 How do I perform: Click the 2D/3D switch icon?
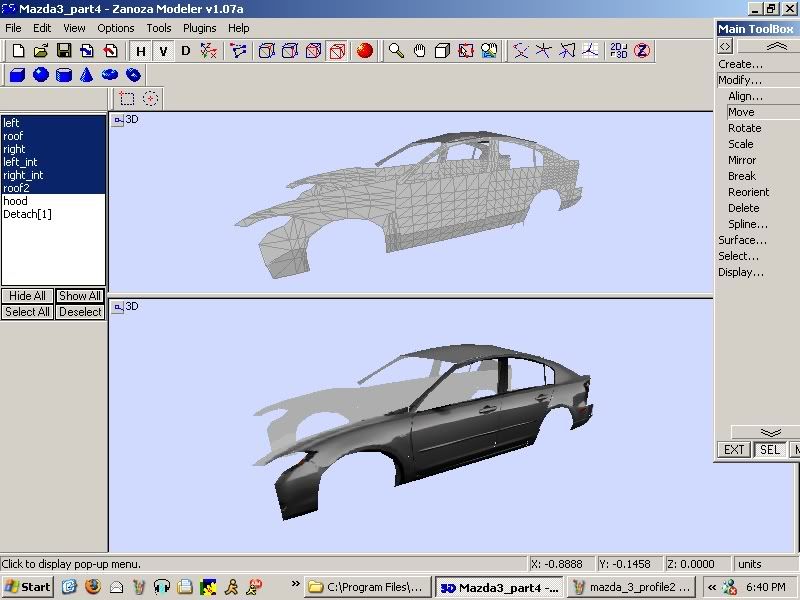[x=619, y=50]
